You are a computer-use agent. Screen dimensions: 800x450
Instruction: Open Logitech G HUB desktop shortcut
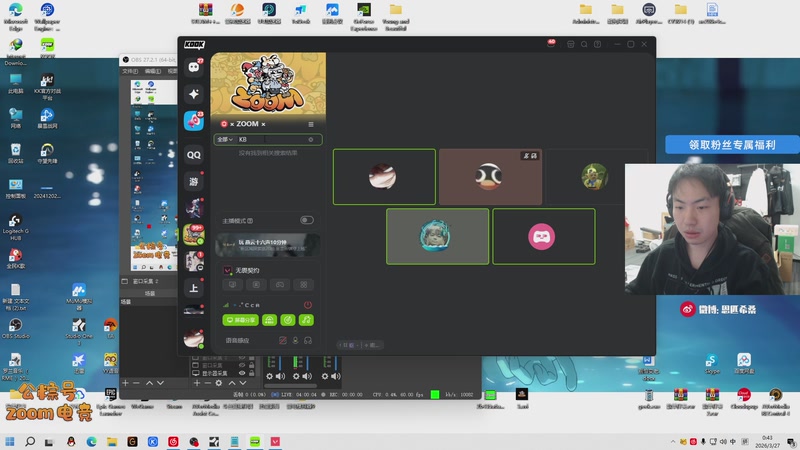[x=15, y=227]
